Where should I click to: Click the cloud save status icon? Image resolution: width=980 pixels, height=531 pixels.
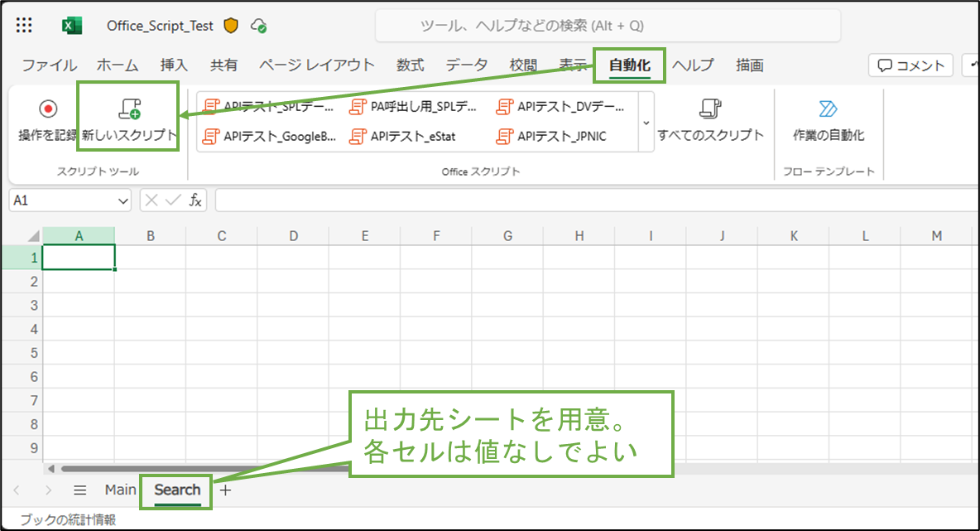click(x=257, y=26)
